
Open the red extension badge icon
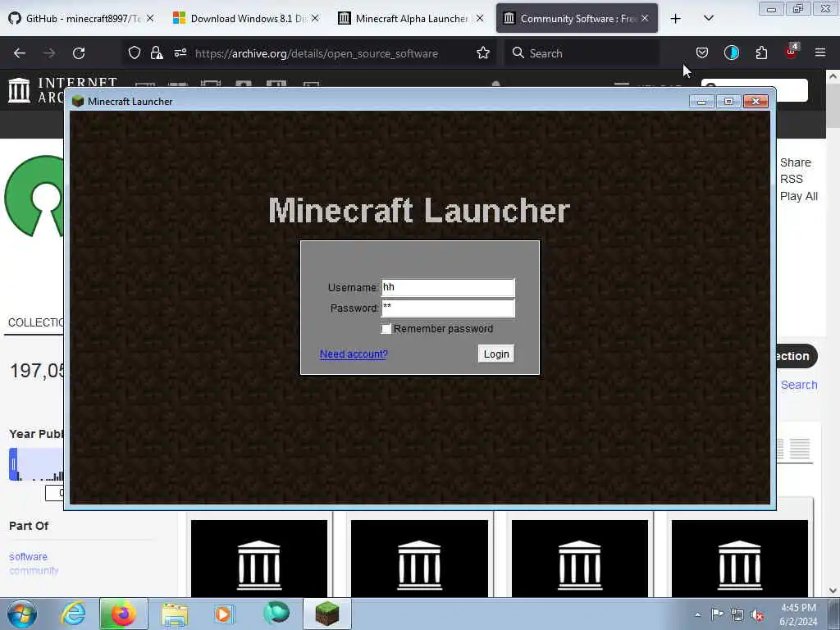[x=792, y=52]
